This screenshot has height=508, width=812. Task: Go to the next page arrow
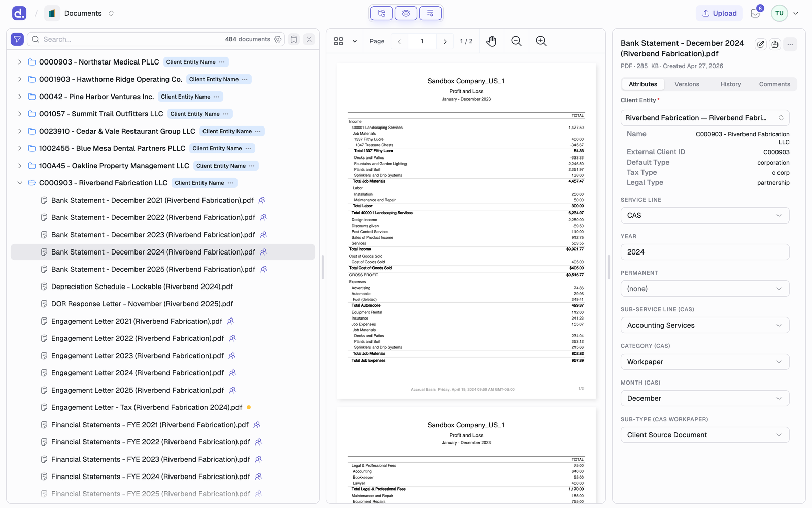(445, 41)
